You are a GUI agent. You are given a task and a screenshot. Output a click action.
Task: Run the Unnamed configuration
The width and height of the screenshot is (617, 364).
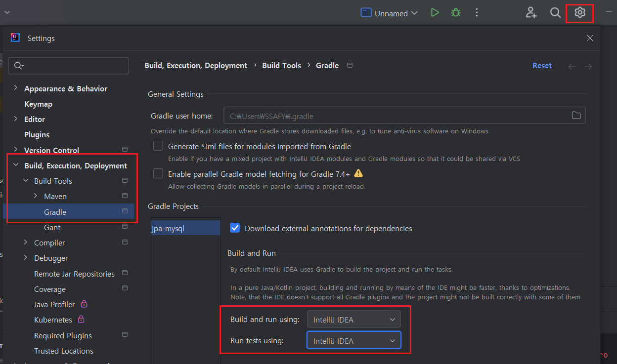pos(435,13)
